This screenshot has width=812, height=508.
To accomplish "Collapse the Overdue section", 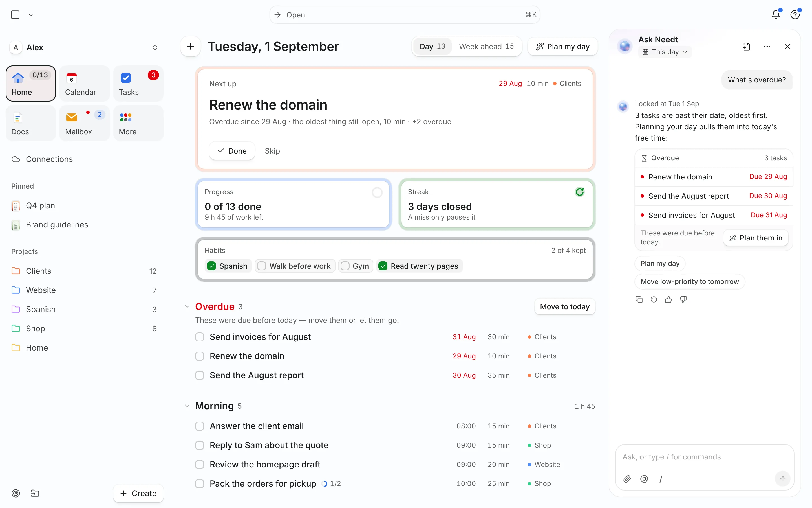I will click(x=187, y=306).
